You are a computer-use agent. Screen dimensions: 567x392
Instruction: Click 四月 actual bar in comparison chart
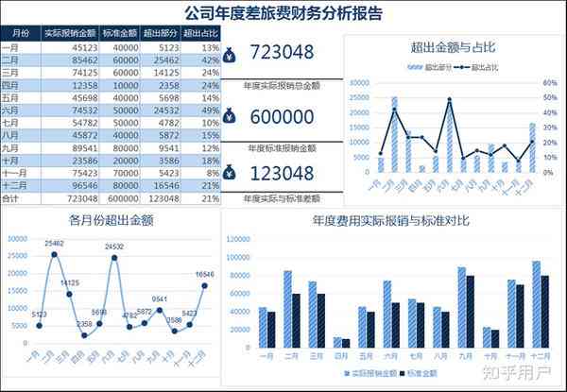[337, 342]
